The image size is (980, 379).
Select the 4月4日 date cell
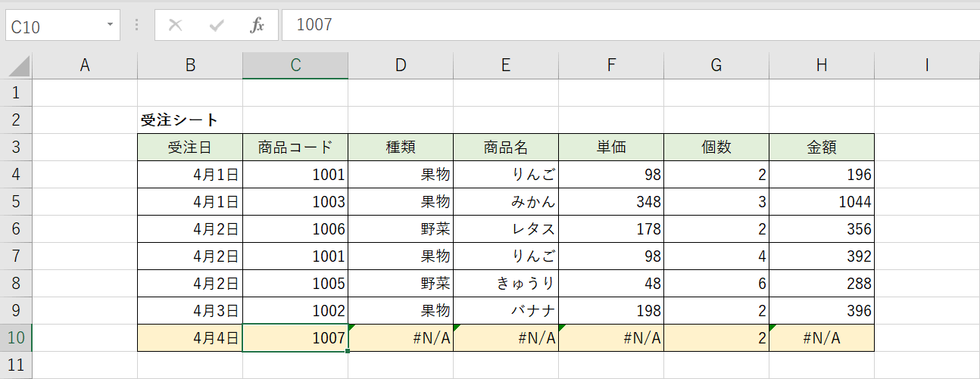pyautogui.click(x=190, y=338)
